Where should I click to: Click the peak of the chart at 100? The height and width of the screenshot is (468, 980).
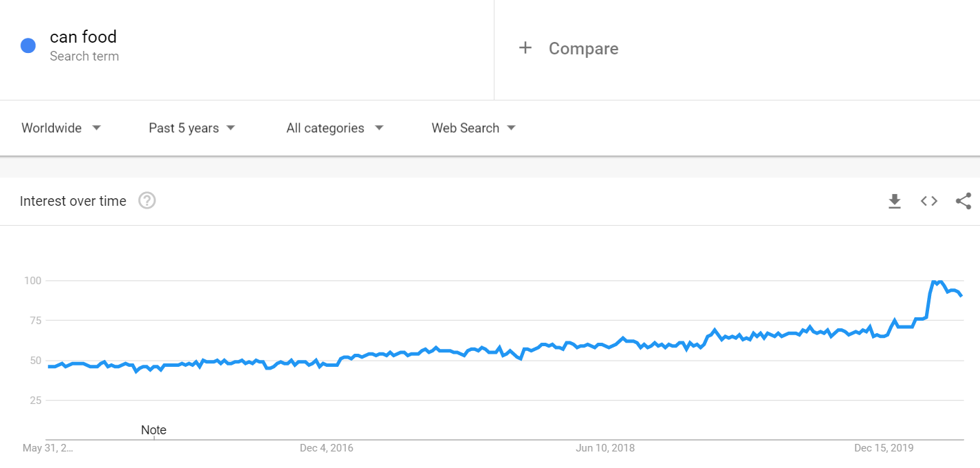(x=934, y=282)
